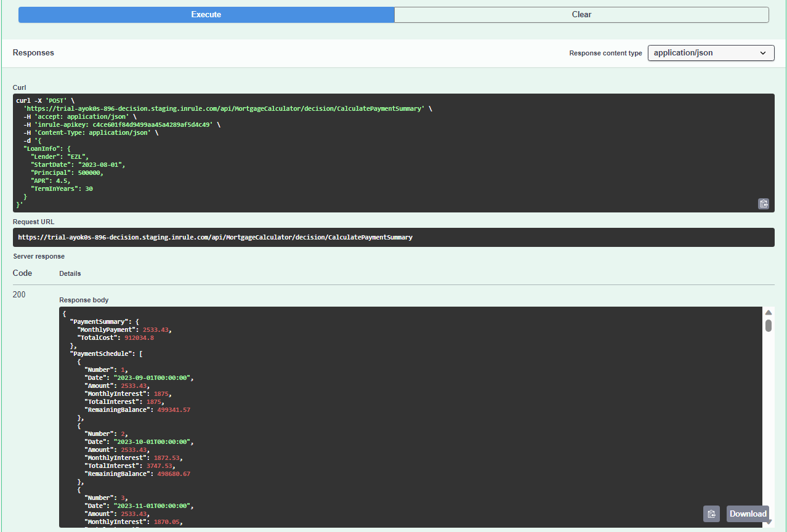Image resolution: width=787 pixels, height=532 pixels.
Task: Click the 200 response code
Action: tap(19, 294)
